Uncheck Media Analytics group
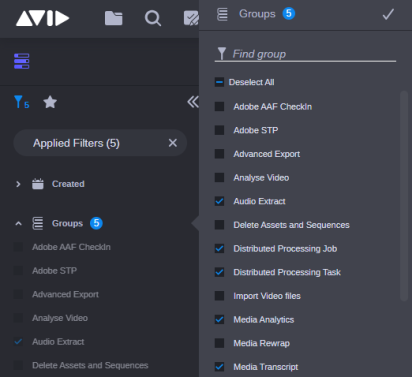This screenshot has width=412, height=377. click(219, 320)
